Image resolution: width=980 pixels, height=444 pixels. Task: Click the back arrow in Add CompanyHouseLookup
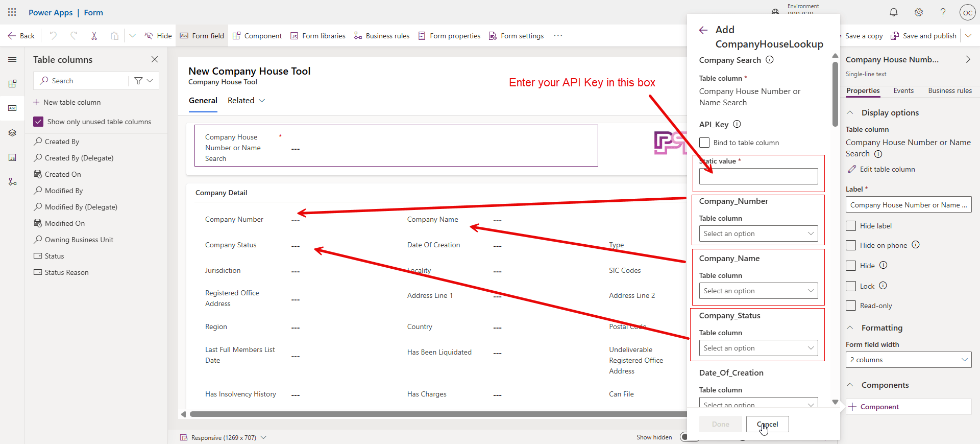click(703, 30)
